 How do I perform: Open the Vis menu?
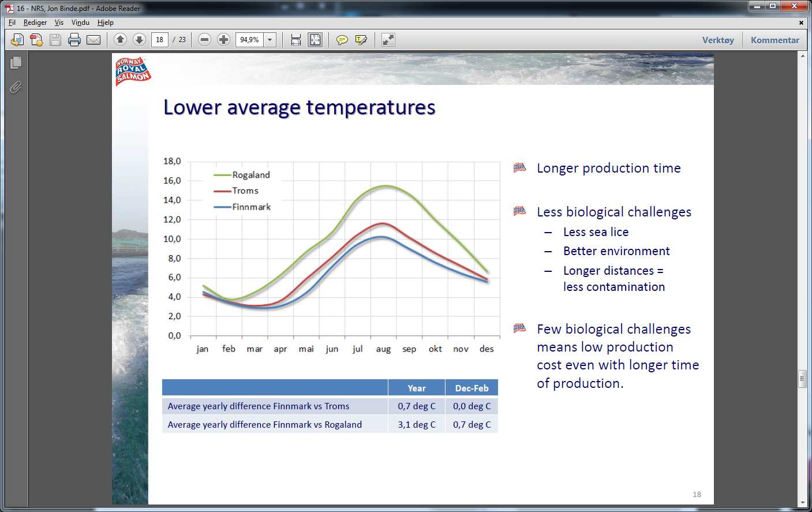click(59, 23)
